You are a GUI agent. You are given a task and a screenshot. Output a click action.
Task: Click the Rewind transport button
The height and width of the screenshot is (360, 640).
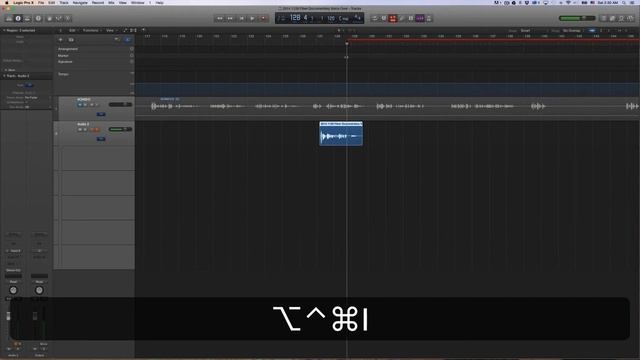[x=220, y=18]
